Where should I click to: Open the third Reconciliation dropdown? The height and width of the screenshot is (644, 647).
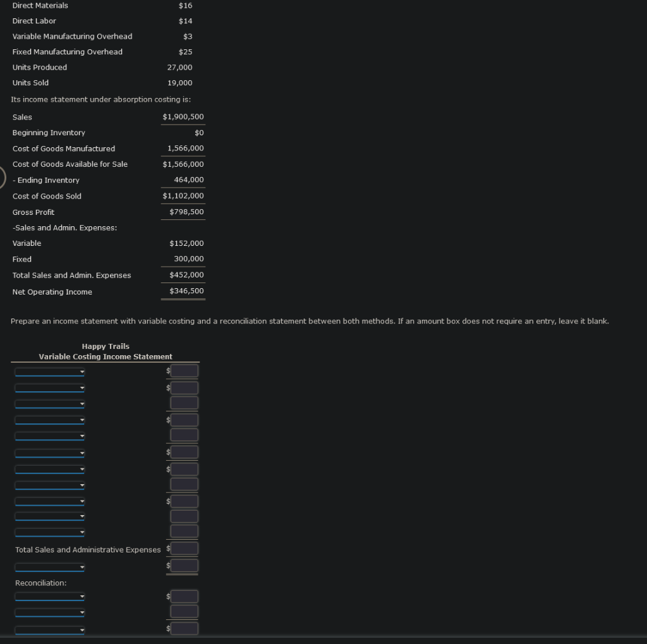pyautogui.click(x=49, y=629)
